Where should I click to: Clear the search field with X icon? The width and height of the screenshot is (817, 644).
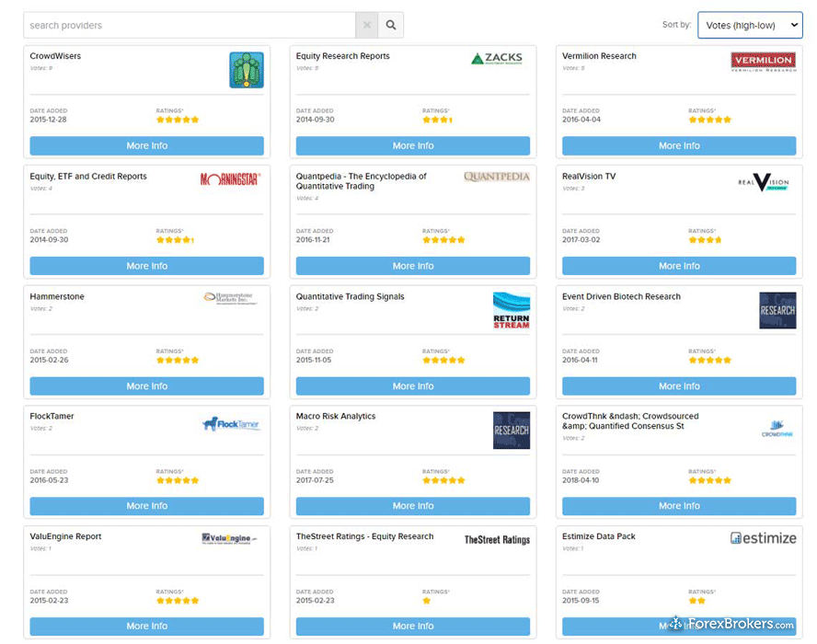click(x=366, y=26)
